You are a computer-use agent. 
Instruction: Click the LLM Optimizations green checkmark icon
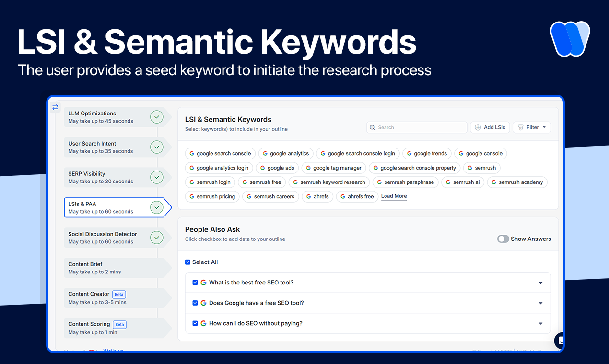point(156,117)
